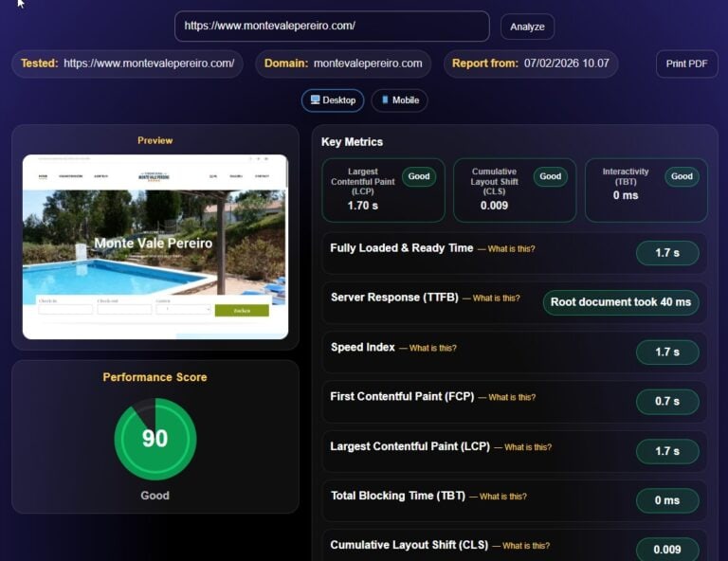Click the Good badge on CLS card
The height and width of the screenshot is (561, 728).
click(550, 176)
